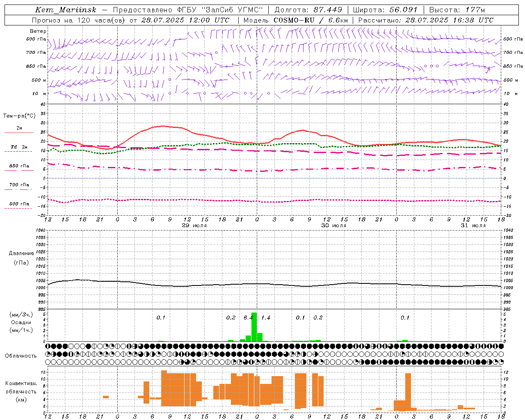
Task: Click the (мм/1ч.) precipitation unit label
Action: click(x=21, y=330)
